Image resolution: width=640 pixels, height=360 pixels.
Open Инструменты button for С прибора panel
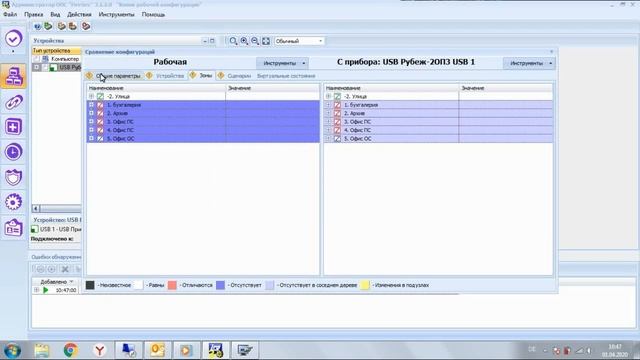pyautogui.click(x=529, y=63)
